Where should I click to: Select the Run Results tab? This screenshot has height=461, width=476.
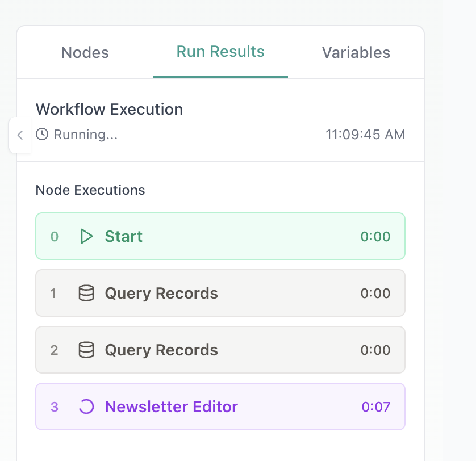click(220, 52)
